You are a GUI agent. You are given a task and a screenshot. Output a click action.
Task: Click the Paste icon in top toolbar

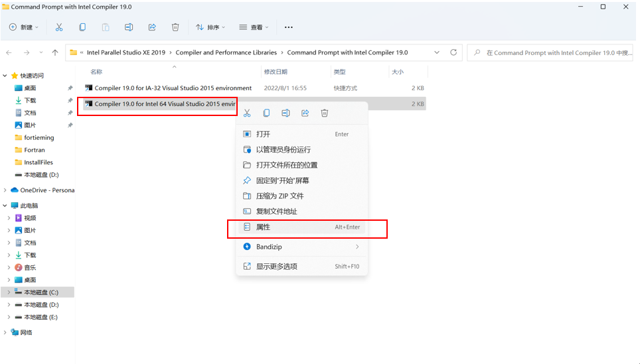click(106, 27)
